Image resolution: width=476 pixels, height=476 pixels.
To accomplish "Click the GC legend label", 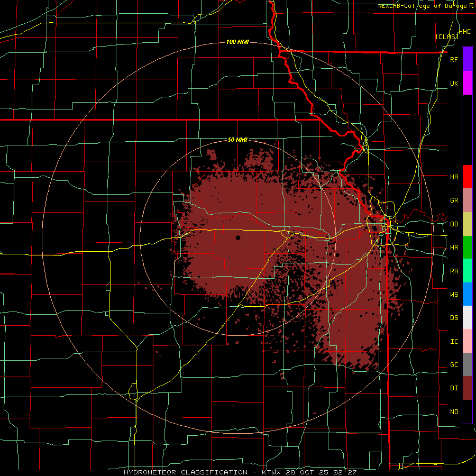I will pos(454,365).
